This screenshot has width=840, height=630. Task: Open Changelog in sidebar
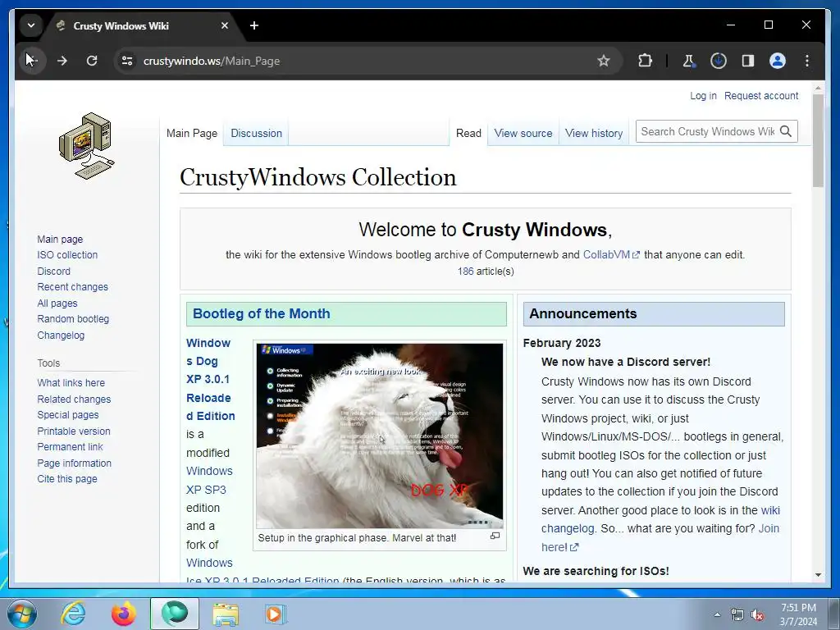click(x=61, y=336)
